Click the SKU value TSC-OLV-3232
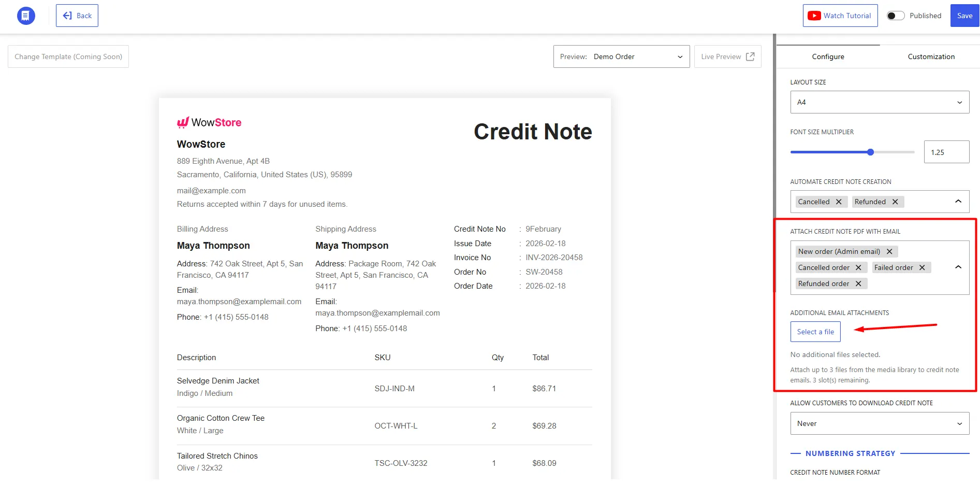The height and width of the screenshot is (484, 980). tap(401, 463)
